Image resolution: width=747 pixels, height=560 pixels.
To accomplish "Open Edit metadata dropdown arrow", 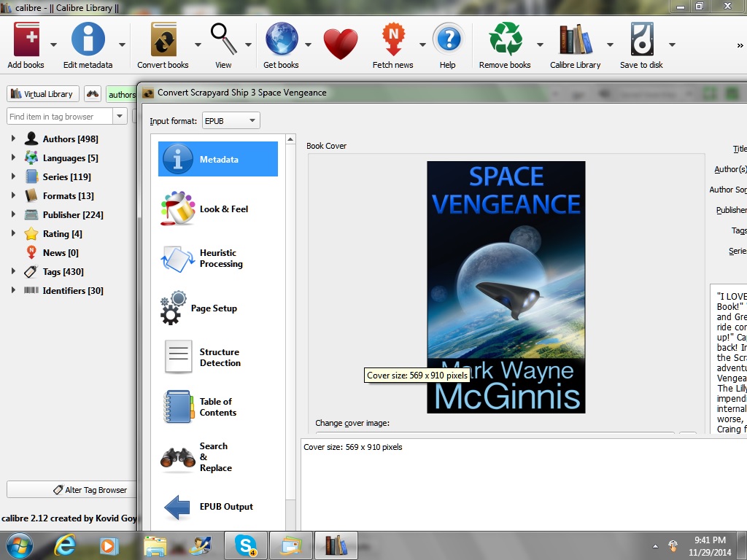I will pos(122,44).
